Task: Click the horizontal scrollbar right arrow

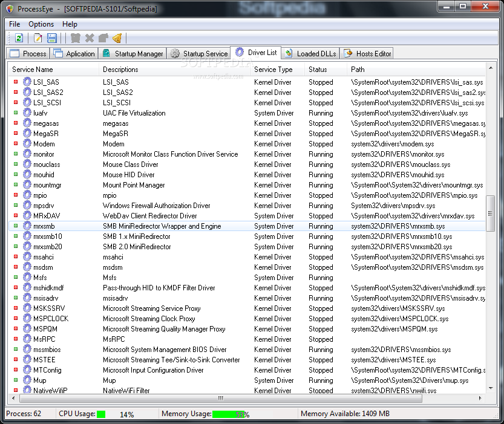Action: [x=480, y=399]
